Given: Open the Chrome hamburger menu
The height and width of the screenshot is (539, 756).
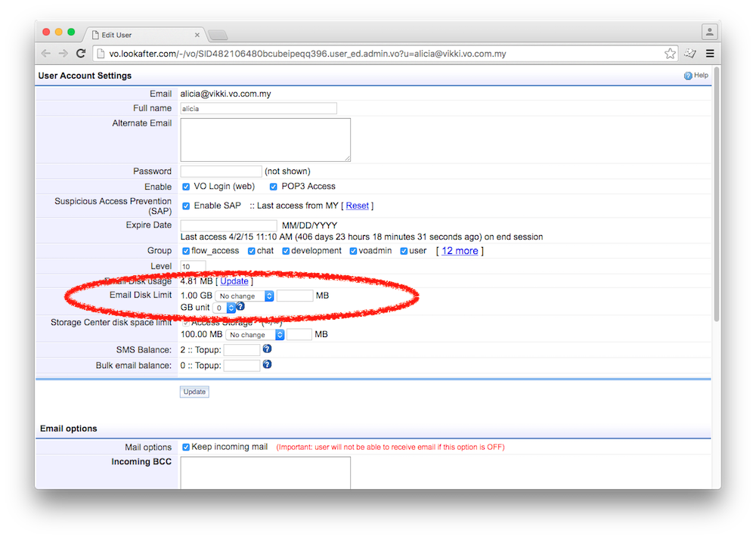Looking at the screenshot, I should pyautogui.click(x=710, y=54).
